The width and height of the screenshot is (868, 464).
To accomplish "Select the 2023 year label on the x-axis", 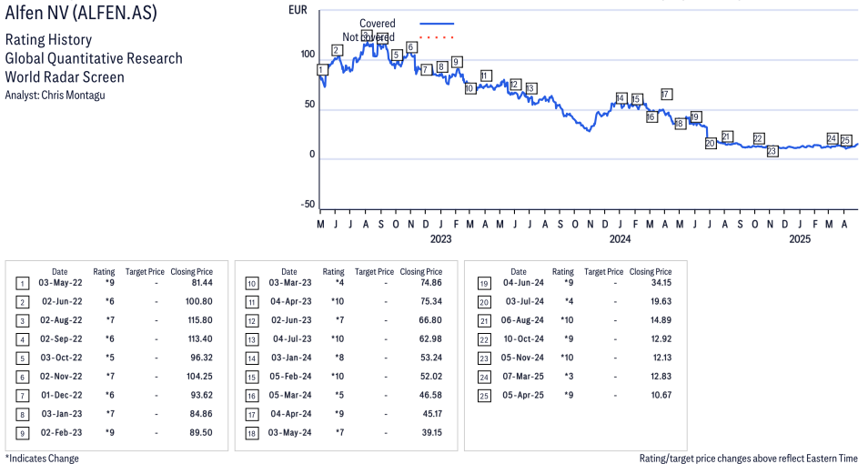I will pyautogui.click(x=440, y=239).
